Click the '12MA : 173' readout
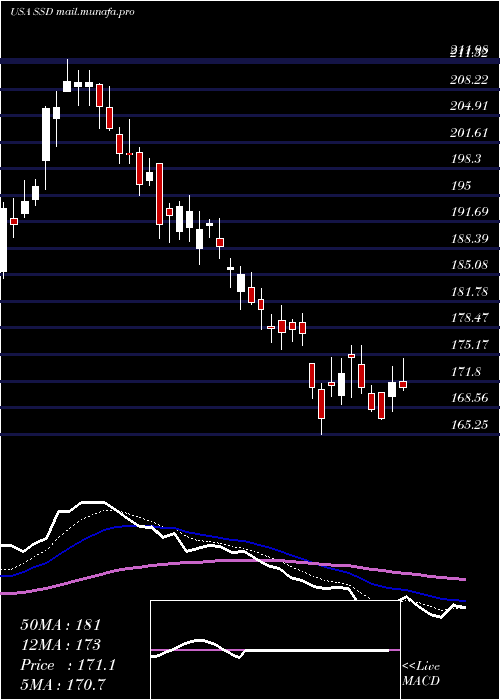 click(x=60, y=645)
